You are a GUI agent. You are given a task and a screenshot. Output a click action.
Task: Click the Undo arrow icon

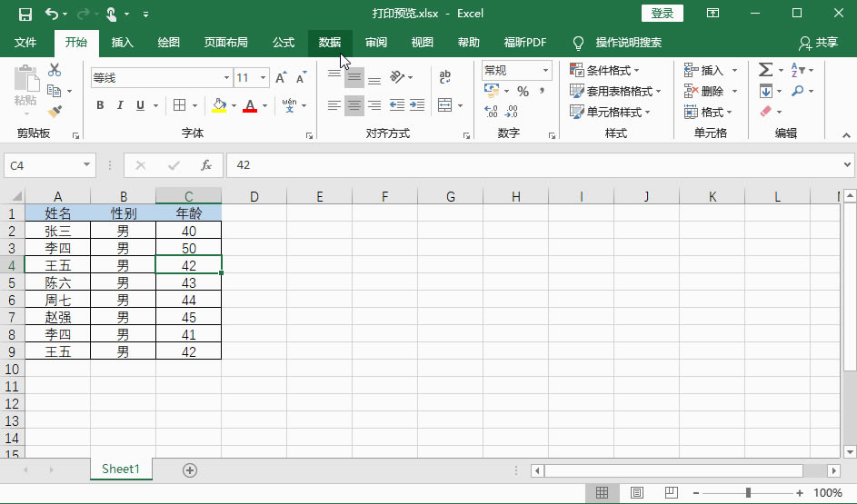(x=52, y=14)
